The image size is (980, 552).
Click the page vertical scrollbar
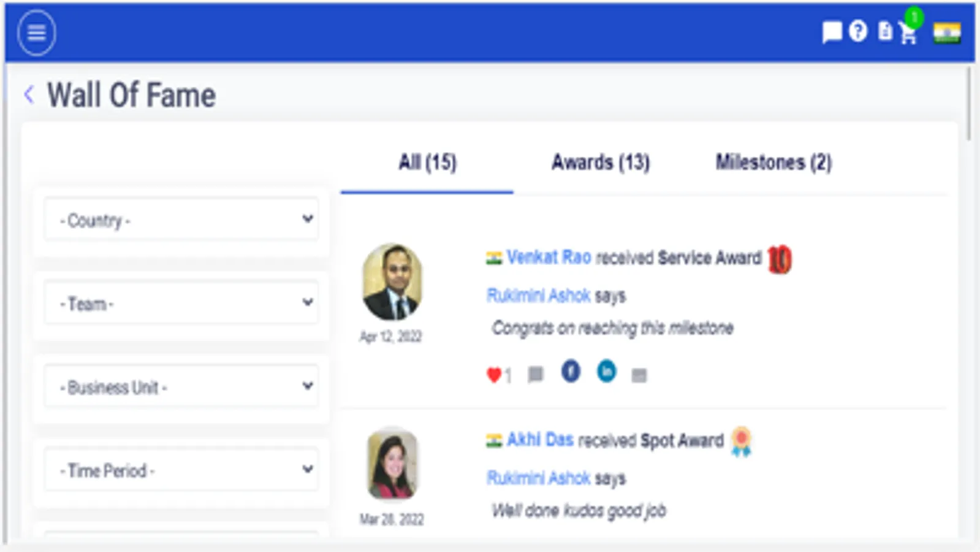[x=969, y=103]
